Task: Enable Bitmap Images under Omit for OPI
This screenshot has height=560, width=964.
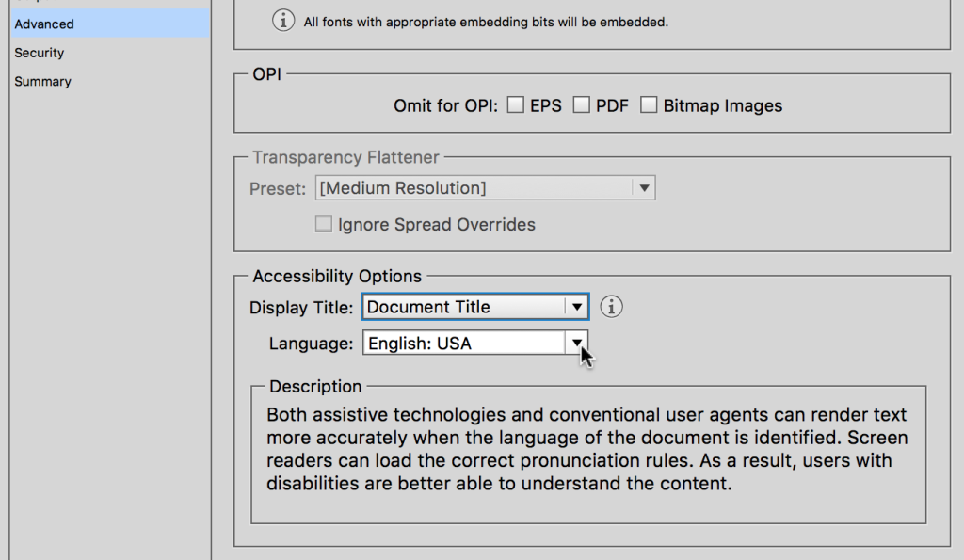Action: [650, 104]
